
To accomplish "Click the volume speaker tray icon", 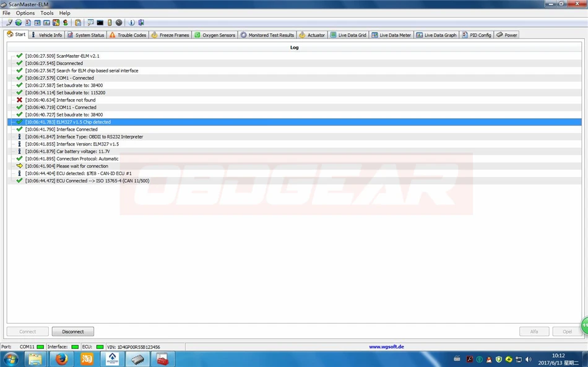I will click(x=529, y=359).
